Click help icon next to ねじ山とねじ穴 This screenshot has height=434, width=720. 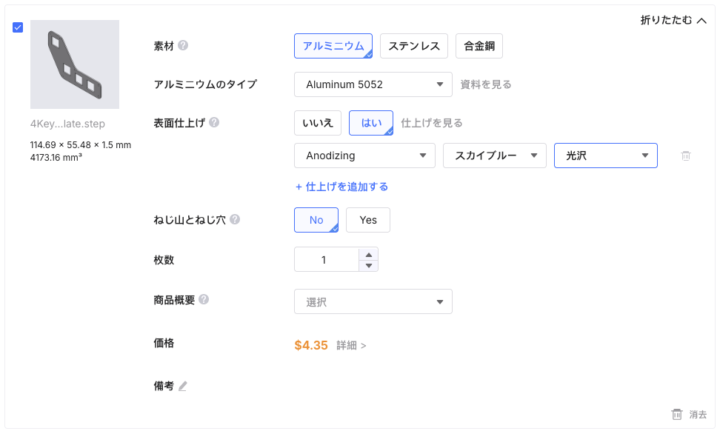coord(234,220)
